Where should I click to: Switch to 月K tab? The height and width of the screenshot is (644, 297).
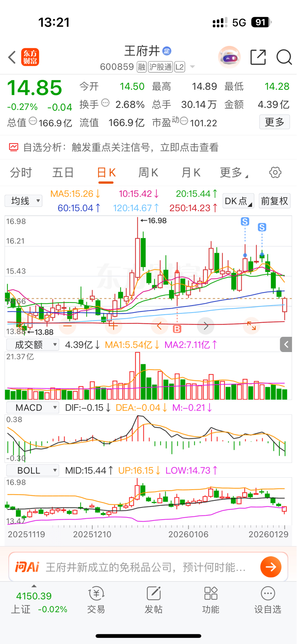pos(191,173)
